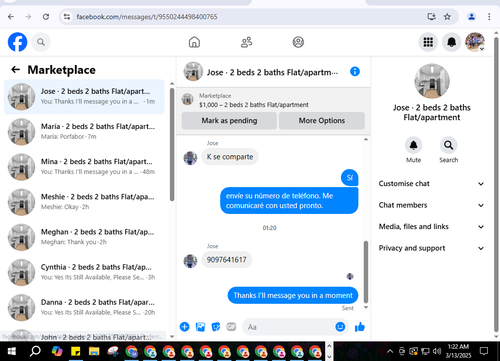Viewport: 500px width, 361px height.
Task: Bookmark this page star icon
Action: [447, 17]
